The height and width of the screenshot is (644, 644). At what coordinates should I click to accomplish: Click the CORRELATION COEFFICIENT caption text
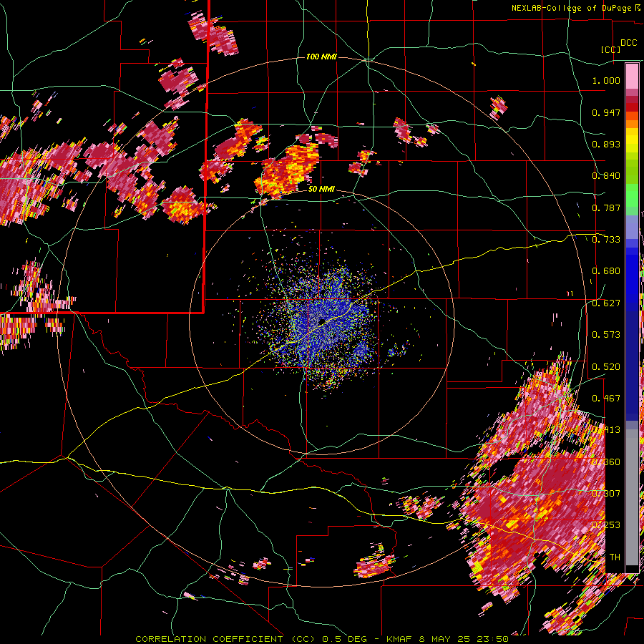pos(209,639)
